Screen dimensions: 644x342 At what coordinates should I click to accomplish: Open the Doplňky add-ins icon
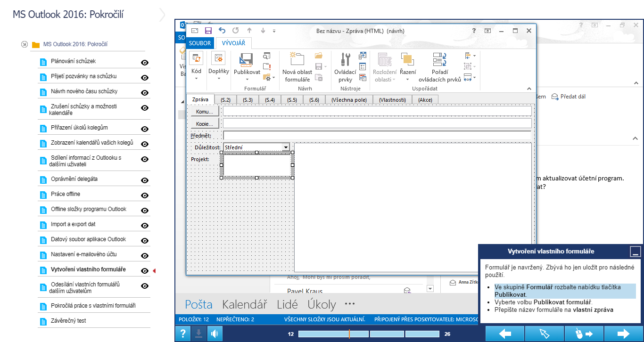tap(219, 58)
